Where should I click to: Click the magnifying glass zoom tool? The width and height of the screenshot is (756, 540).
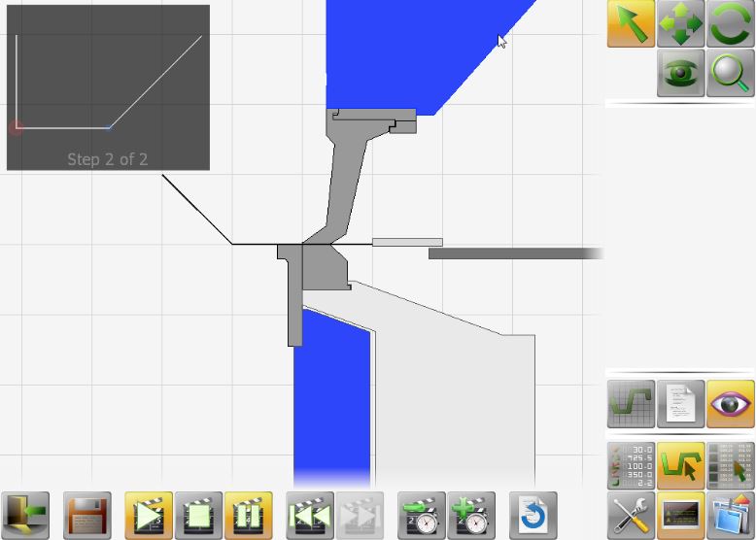point(731,73)
